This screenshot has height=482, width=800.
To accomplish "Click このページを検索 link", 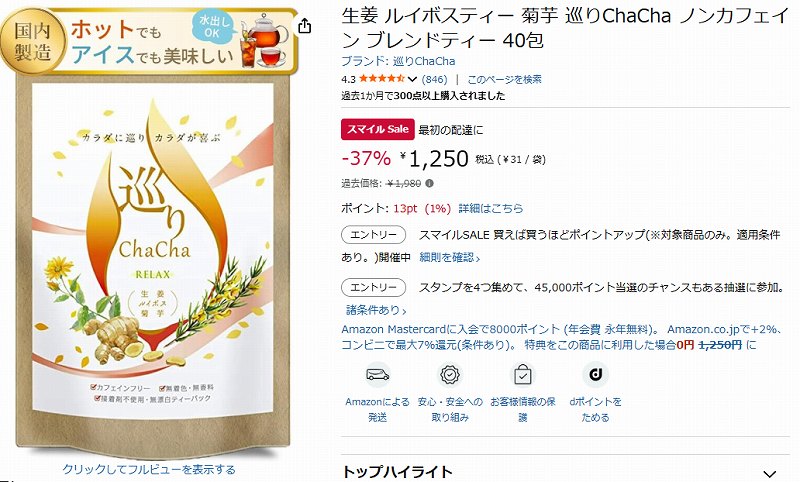I will [x=505, y=80].
